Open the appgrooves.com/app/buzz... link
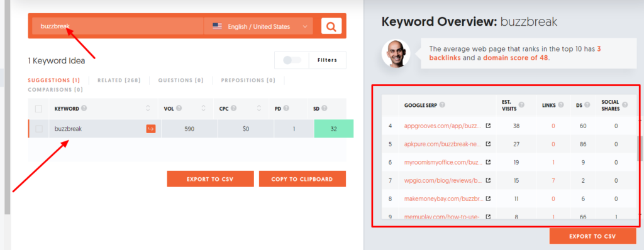Screen dimensions: 644x250 pos(443,126)
